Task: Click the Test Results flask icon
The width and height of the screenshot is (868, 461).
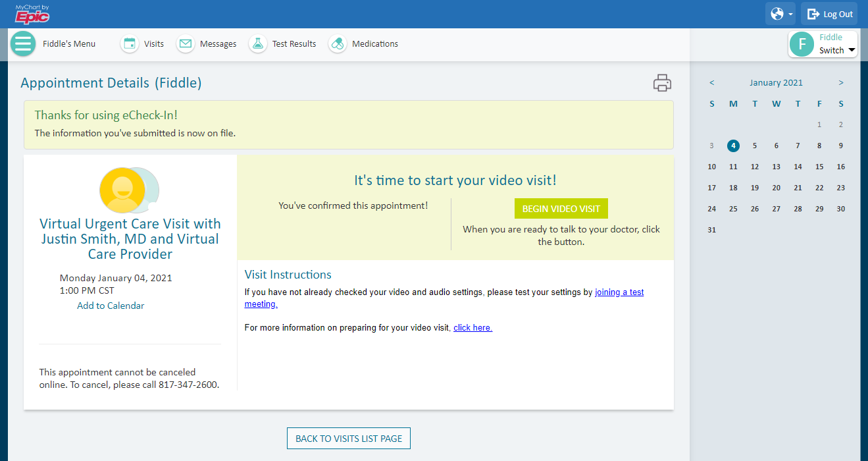Action: point(257,44)
